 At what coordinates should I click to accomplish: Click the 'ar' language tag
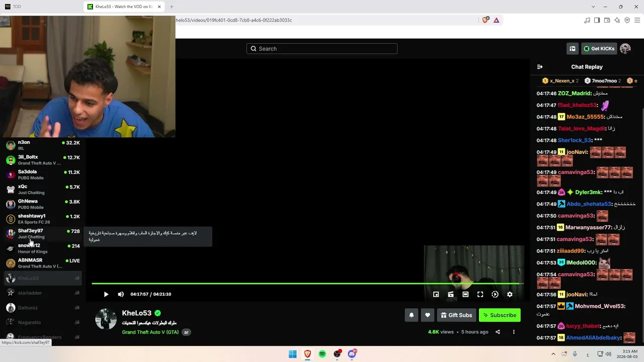(x=186, y=332)
